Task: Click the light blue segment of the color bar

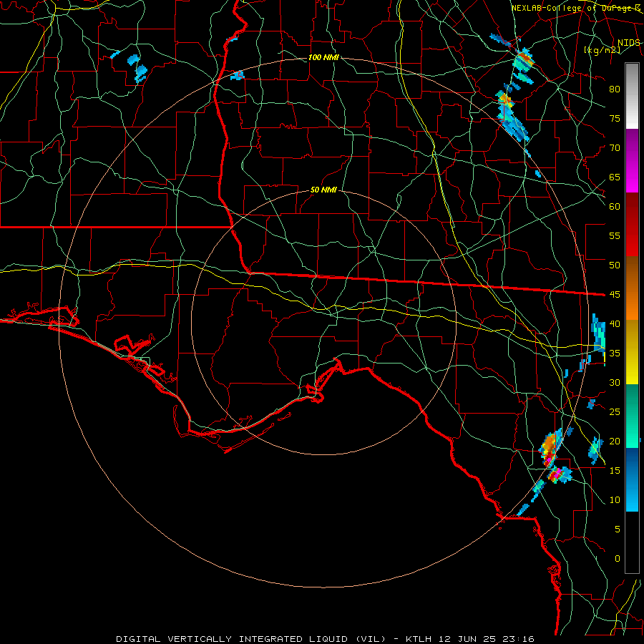Action: [x=632, y=479]
